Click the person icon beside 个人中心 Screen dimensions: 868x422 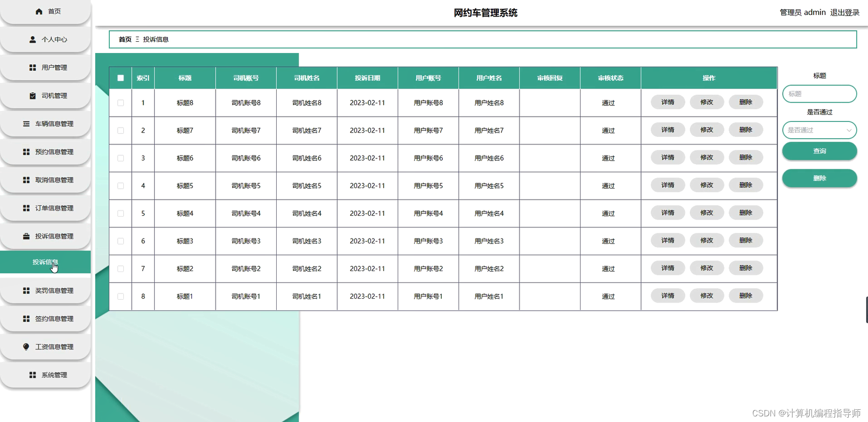[33, 39]
